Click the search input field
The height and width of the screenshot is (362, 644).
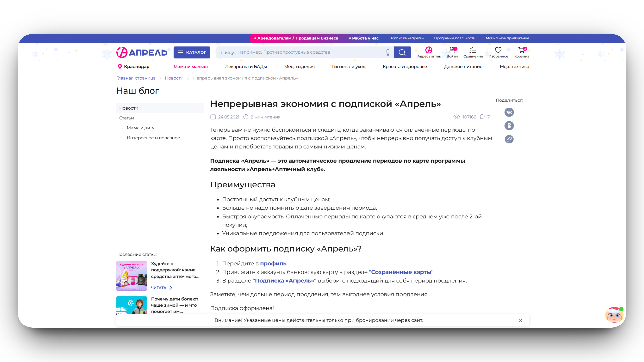tap(299, 52)
